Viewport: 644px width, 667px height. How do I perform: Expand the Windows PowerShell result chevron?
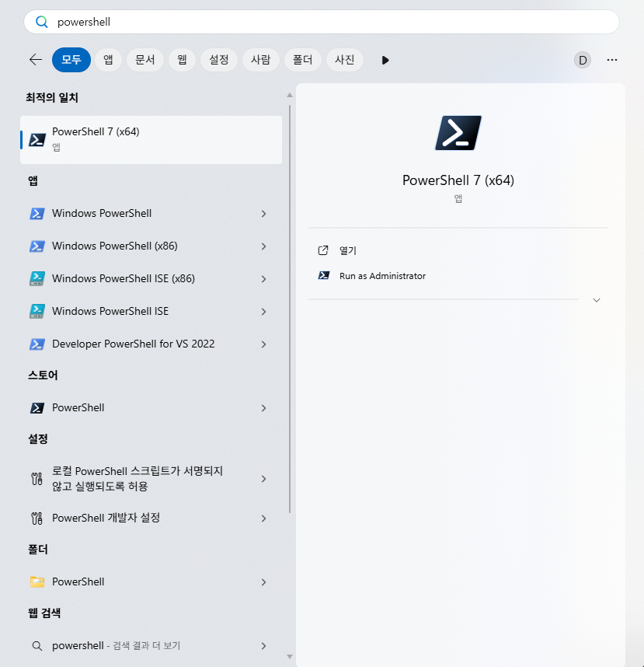tap(264, 213)
